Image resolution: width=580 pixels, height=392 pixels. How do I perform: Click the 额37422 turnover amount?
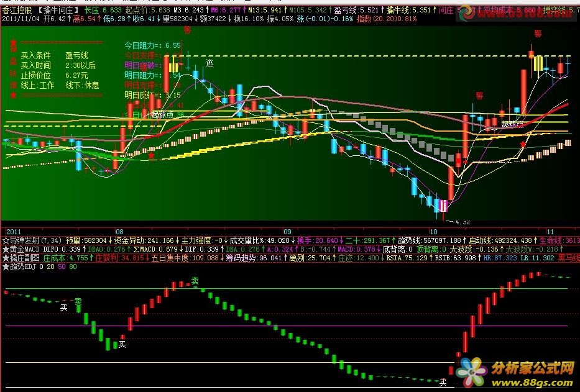click(x=213, y=19)
